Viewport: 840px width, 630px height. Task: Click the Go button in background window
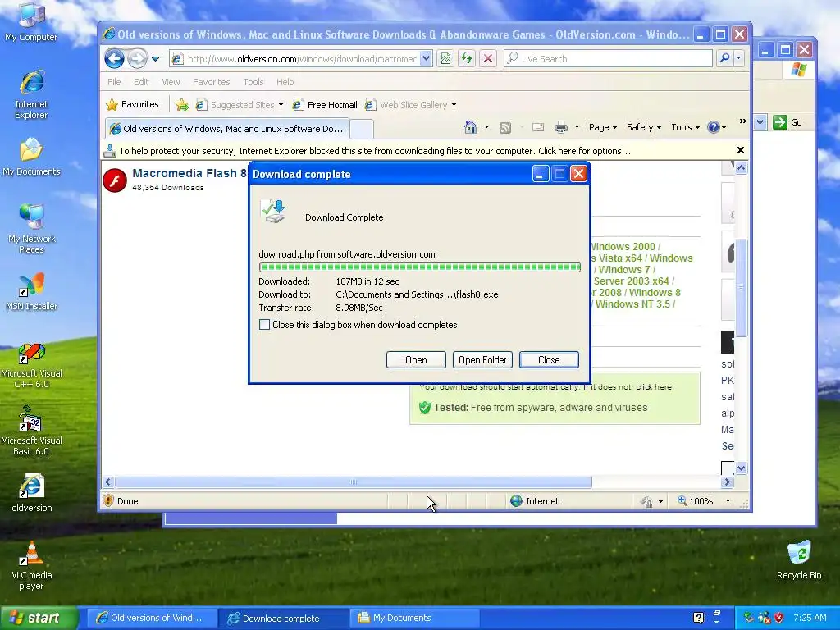pos(787,122)
